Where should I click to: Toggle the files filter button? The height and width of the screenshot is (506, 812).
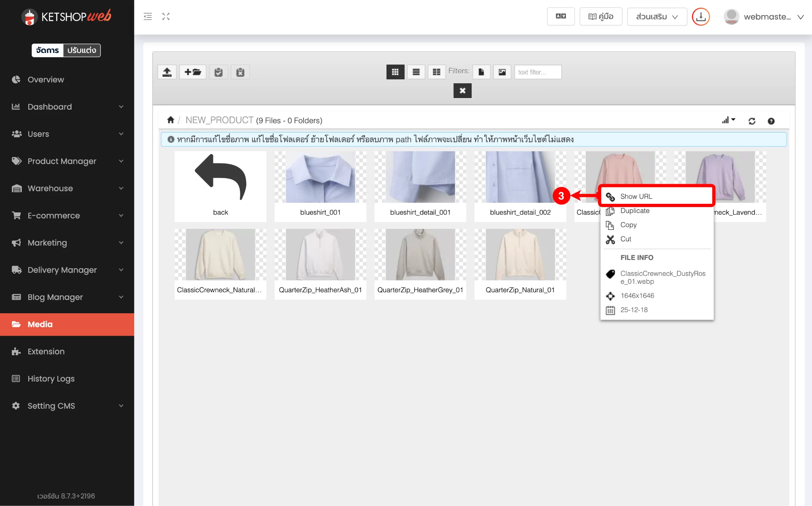(x=481, y=72)
